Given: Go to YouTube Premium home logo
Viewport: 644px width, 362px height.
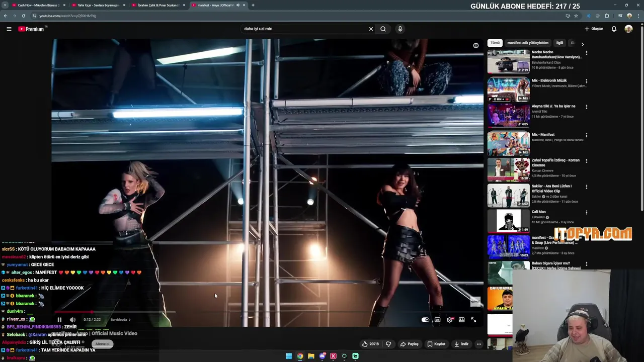Looking at the screenshot, I should click(x=32, y=29).
